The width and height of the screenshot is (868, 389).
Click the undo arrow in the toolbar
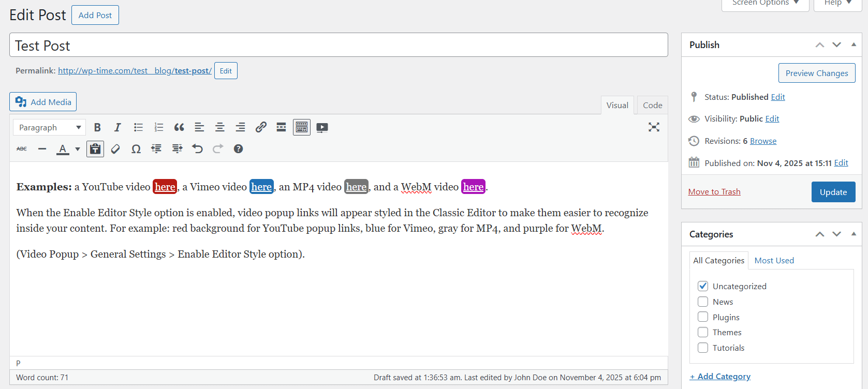[x=197, y=149]
